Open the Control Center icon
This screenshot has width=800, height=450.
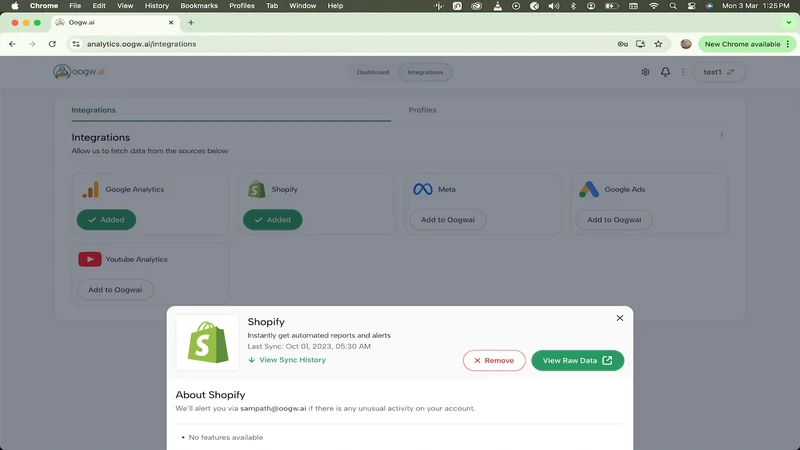point(691,6)
